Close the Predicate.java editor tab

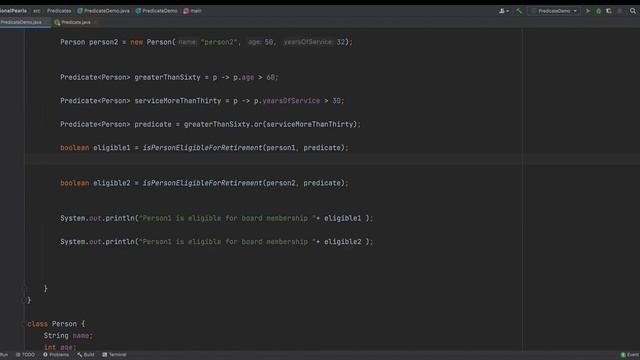[95, 22]
